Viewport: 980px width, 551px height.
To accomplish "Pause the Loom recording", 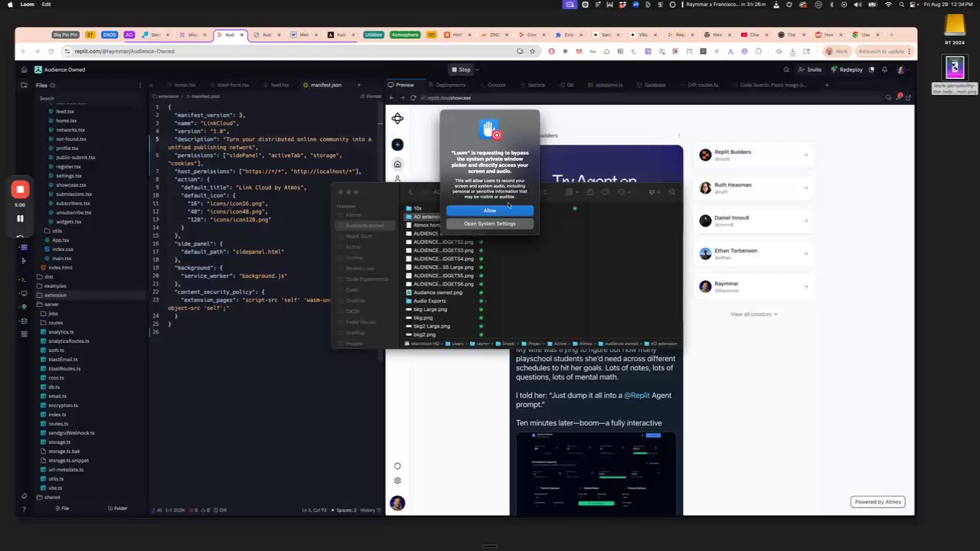I will coord(21,218).
